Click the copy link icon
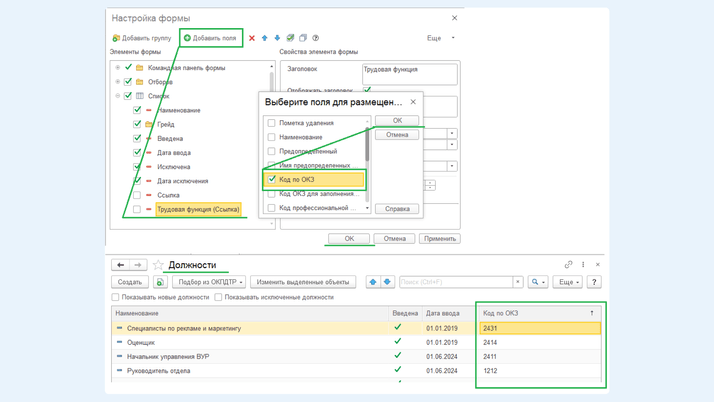This screenshot has height=402, width=714. coord(568,265)
